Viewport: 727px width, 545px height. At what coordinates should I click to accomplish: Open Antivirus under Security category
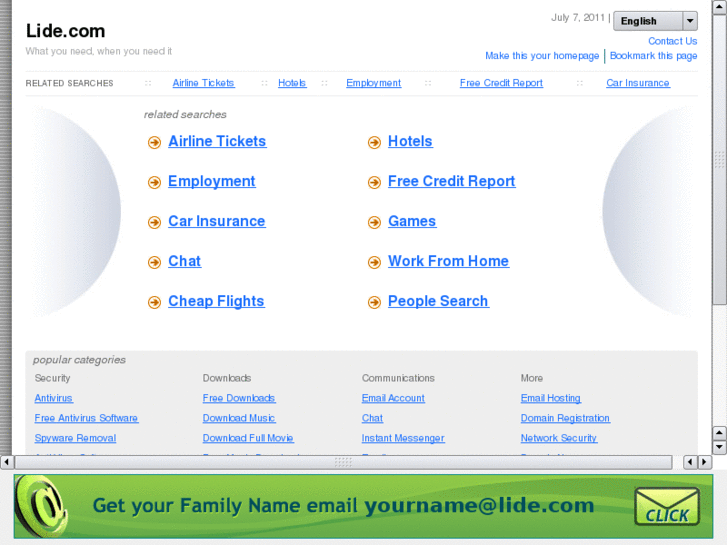[54, 398]
